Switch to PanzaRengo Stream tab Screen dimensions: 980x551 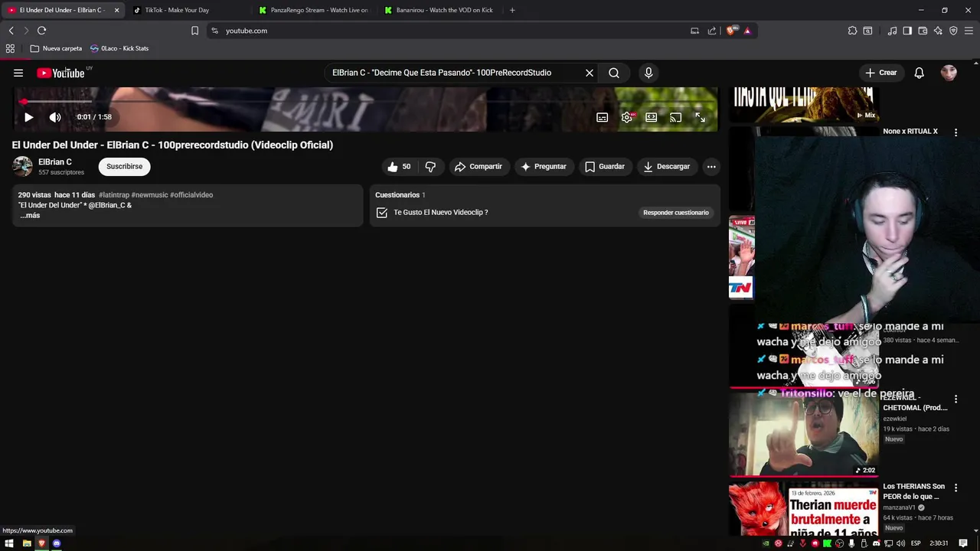314,10
